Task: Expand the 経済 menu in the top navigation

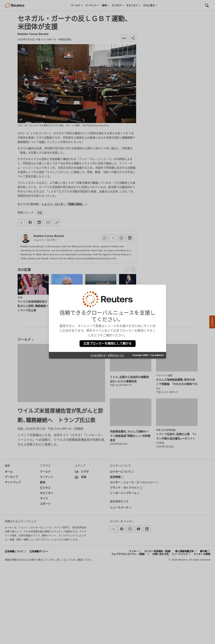Action: click(x=106, y=5)
